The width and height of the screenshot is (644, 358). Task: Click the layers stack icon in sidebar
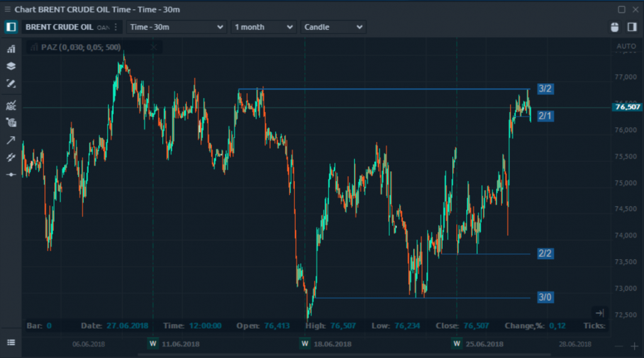pos(11,66)
